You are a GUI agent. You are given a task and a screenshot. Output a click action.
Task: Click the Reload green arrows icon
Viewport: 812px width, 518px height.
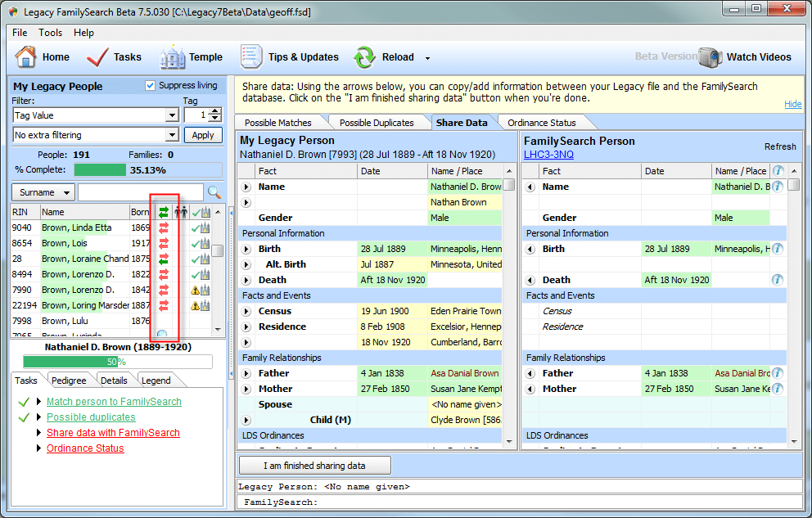(x=364, y=57)
